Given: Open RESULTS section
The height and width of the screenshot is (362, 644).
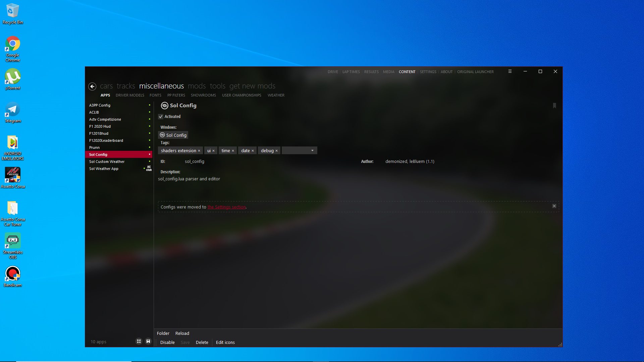Looking at the screenshot, I should (x=371, y=72).
